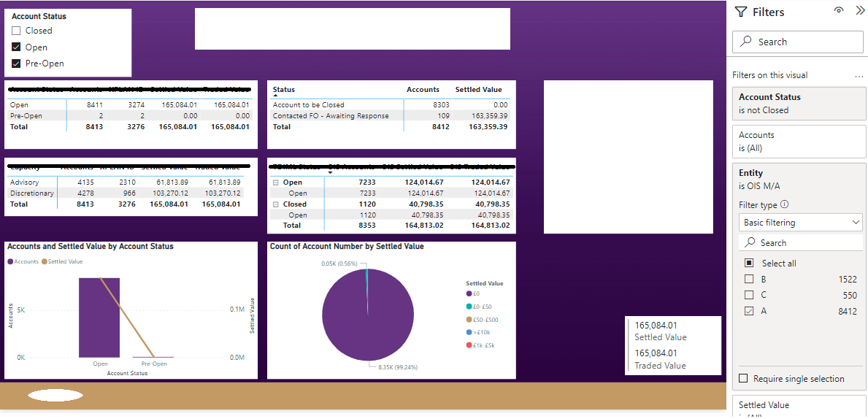The height and width of the screenshot is (419, 868).
Task: Click Count of Account Number chart title
Action: click(347, 246)
